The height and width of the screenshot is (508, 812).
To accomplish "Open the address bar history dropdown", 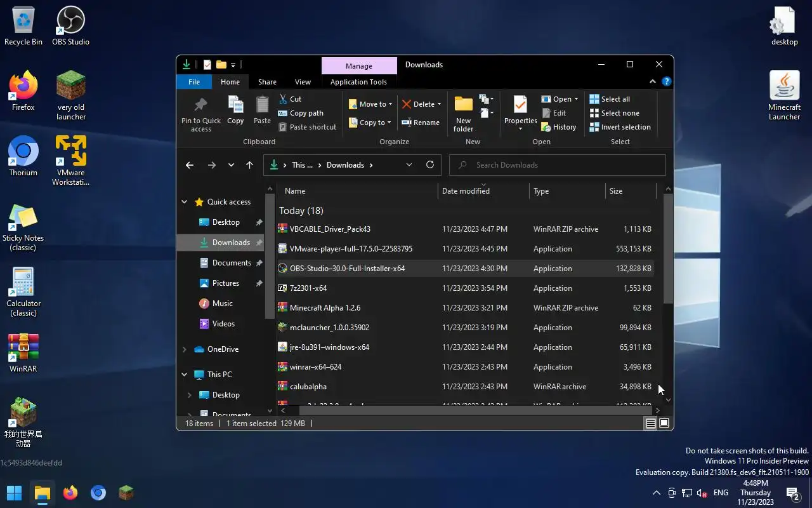I will [409, 164].
